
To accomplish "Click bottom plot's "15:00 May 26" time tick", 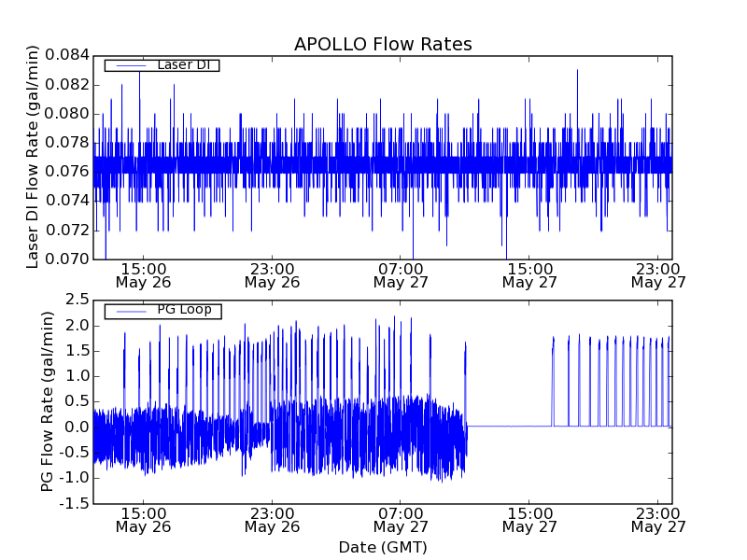I will tap(143, 519).
